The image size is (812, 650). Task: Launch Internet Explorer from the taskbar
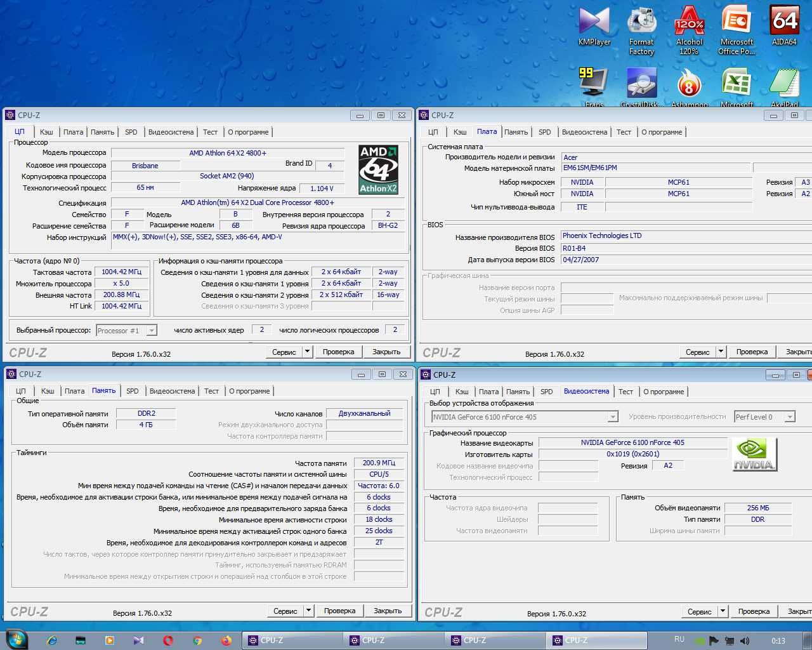click(52, 640)
